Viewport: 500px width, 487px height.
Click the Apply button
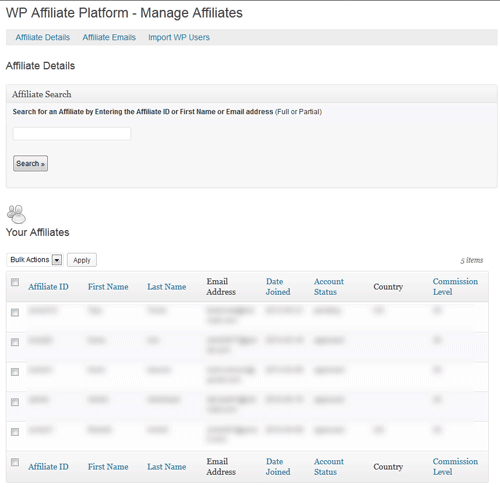(82, 260)
